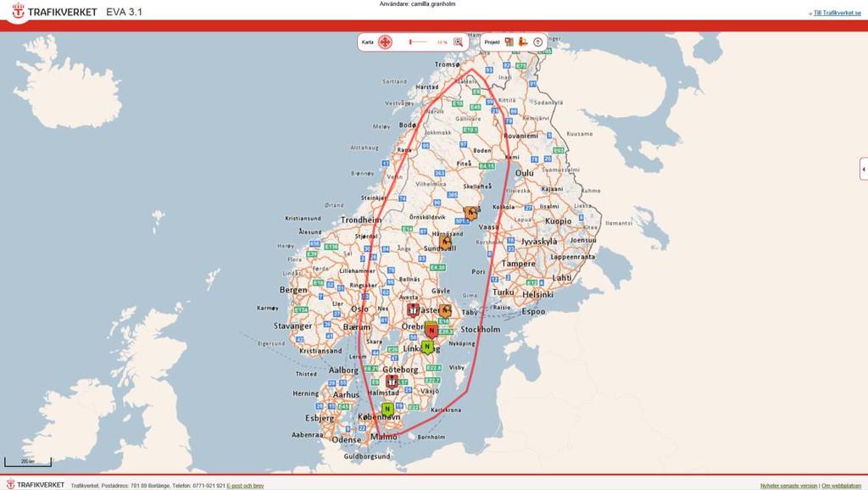Viewport: 868px width, 490px height.
Task: Click the 10 % zoom value
Action: [x=442, y=42]
